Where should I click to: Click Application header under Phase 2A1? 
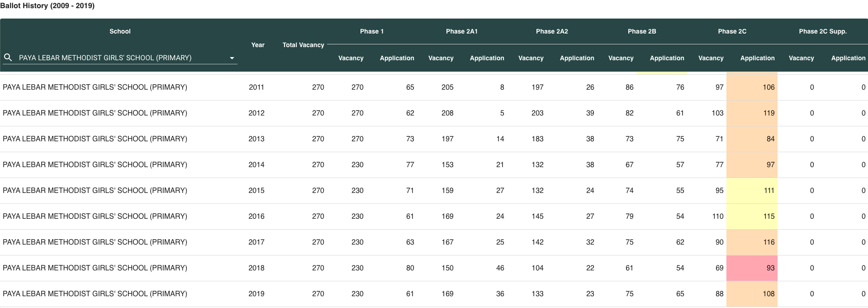pyautogui.click(x=487, y=58)
